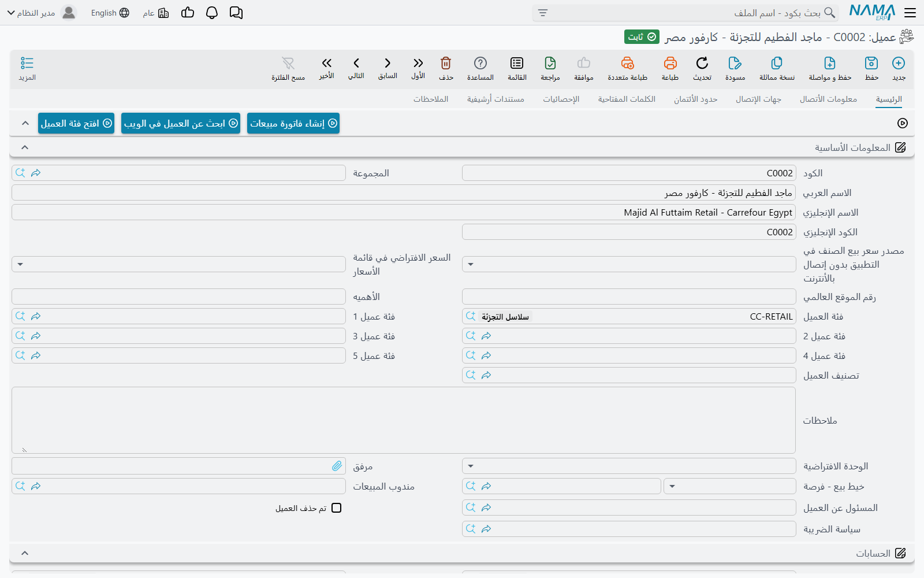
Task: Collapse the action buttons bar chevron
Action: 25,123
